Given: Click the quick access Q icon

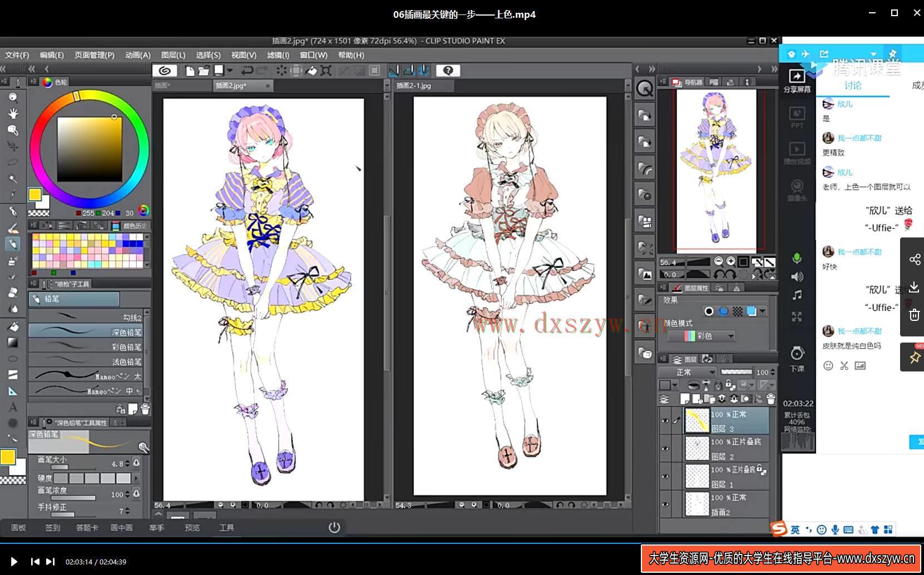Looking at the screenshot, I should [645, 89].
